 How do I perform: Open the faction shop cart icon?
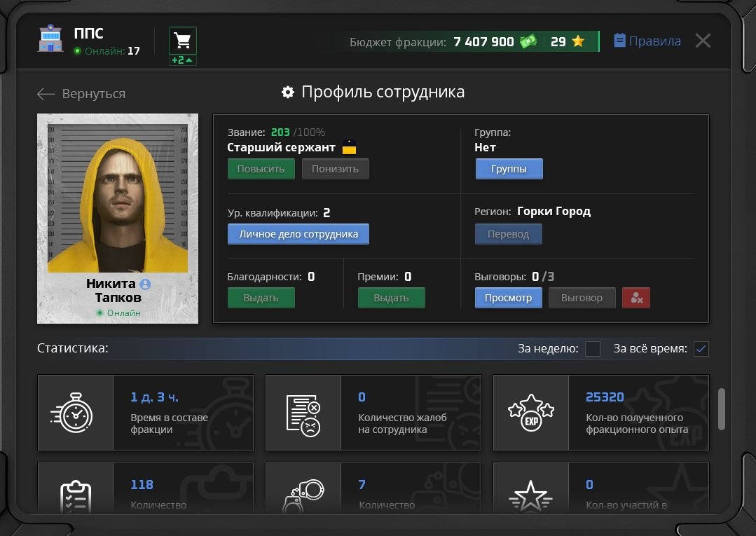(x=183, y=41)
